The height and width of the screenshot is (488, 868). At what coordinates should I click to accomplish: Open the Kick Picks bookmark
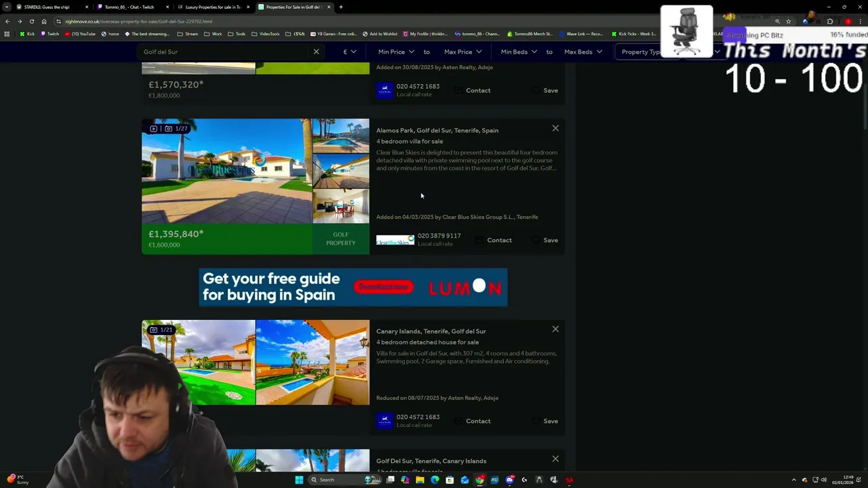633,34
